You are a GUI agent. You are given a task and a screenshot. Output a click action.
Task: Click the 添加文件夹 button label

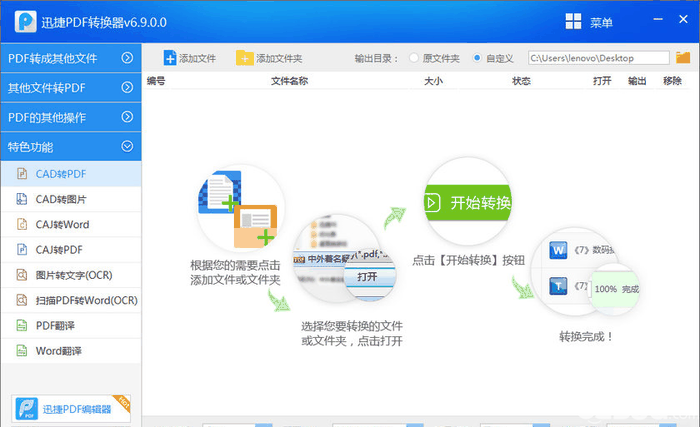pos(279,59)
